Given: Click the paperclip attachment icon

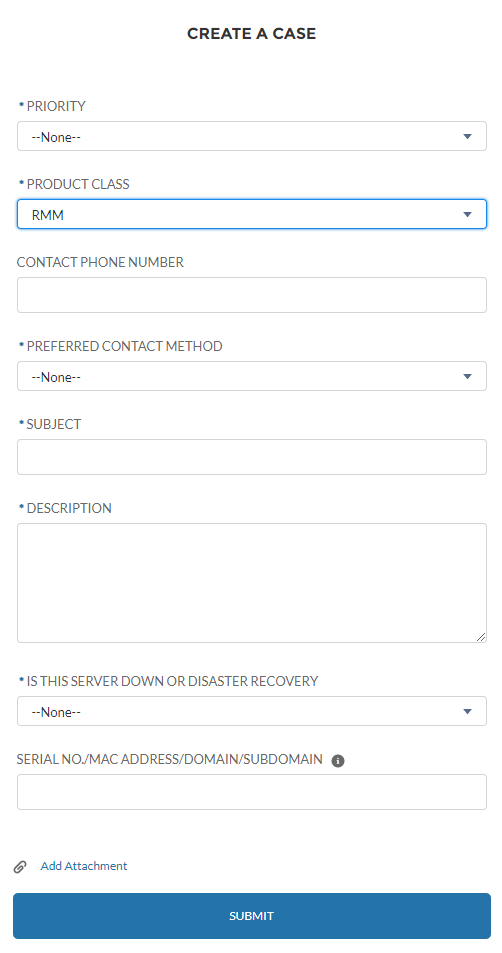Looking at the screenshot, I should point(20,866).
